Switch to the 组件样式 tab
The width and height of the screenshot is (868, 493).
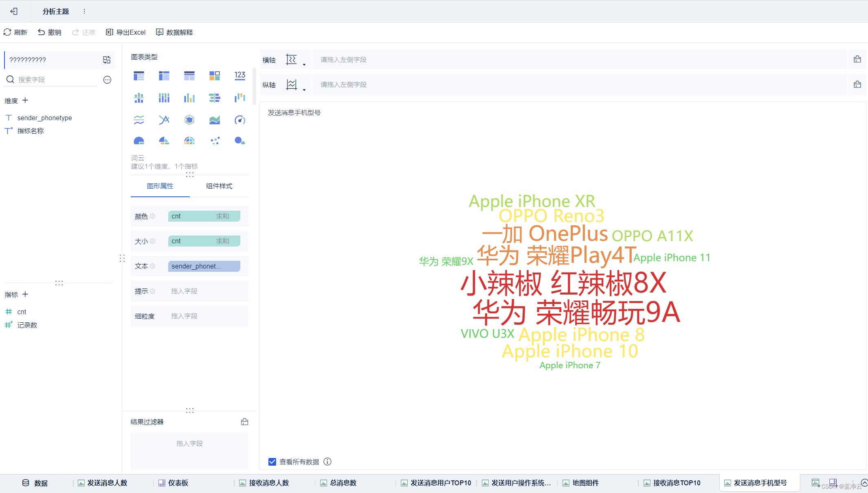219,186
